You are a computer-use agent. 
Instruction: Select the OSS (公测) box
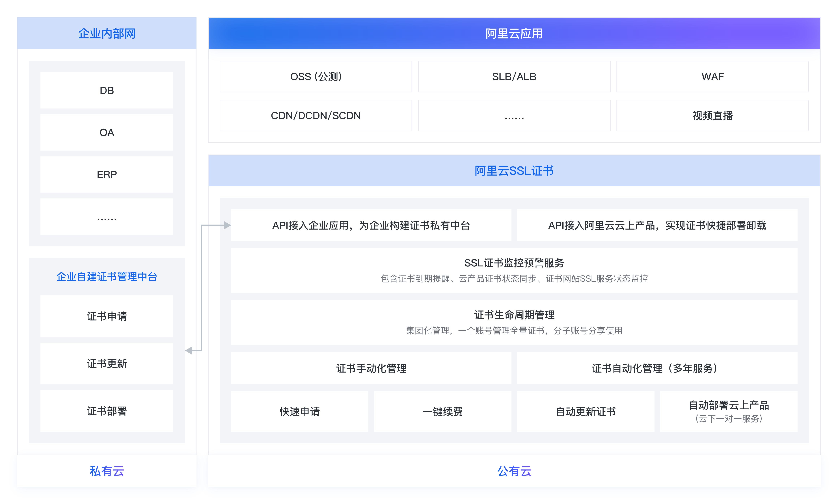(x=316, y=77)
